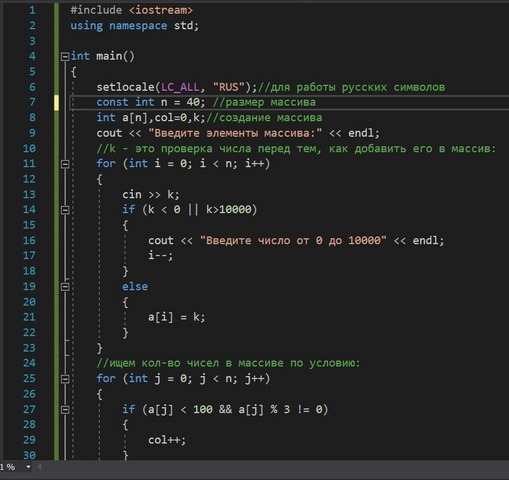Place cursor on col++ statement
509x480 pixels.
tap(167, 440)
